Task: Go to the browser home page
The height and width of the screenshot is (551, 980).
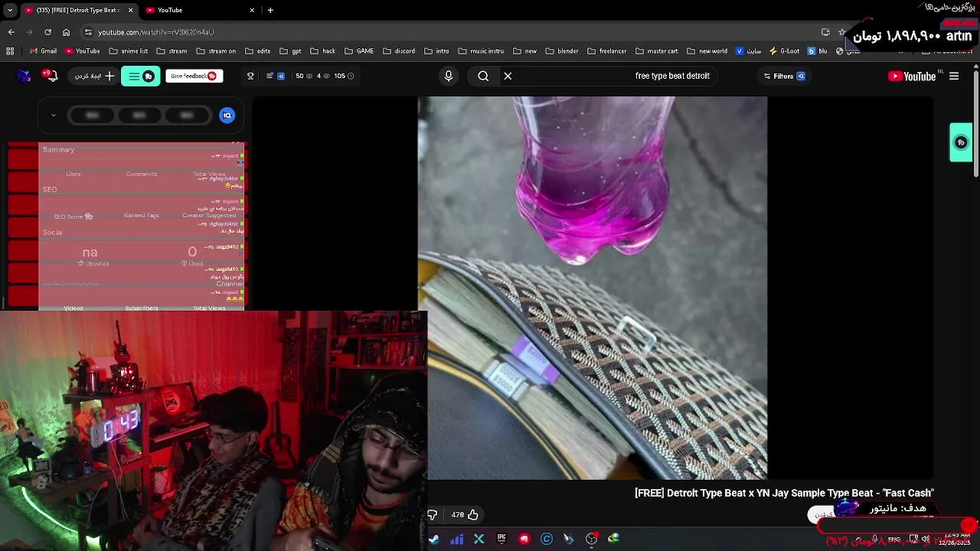Action: click(x=66, y=32)
